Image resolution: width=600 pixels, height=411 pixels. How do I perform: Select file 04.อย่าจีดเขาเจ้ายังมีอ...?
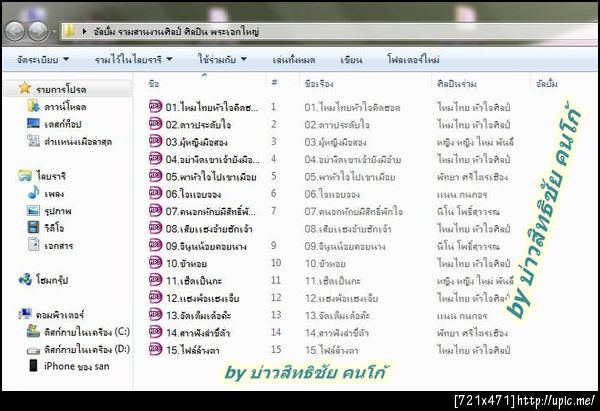coord(213,160)
